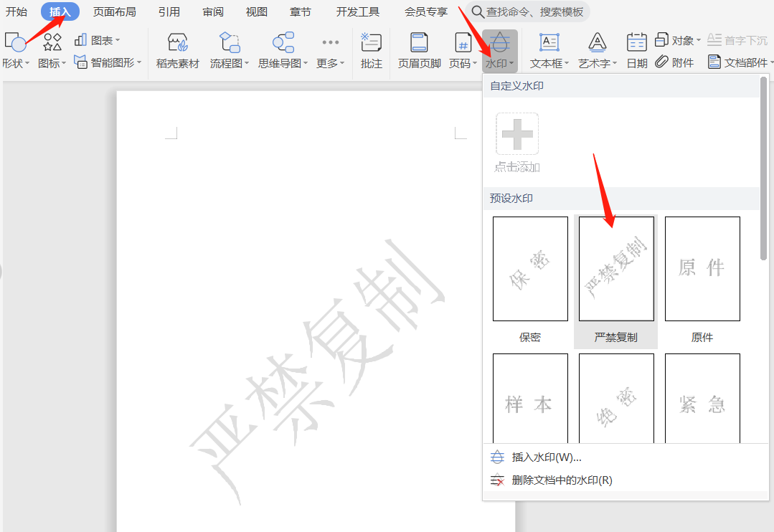Insert a 批注 comment
This screenshot has width=774, height=532.
pyautogui.click(x=371, y=43)
